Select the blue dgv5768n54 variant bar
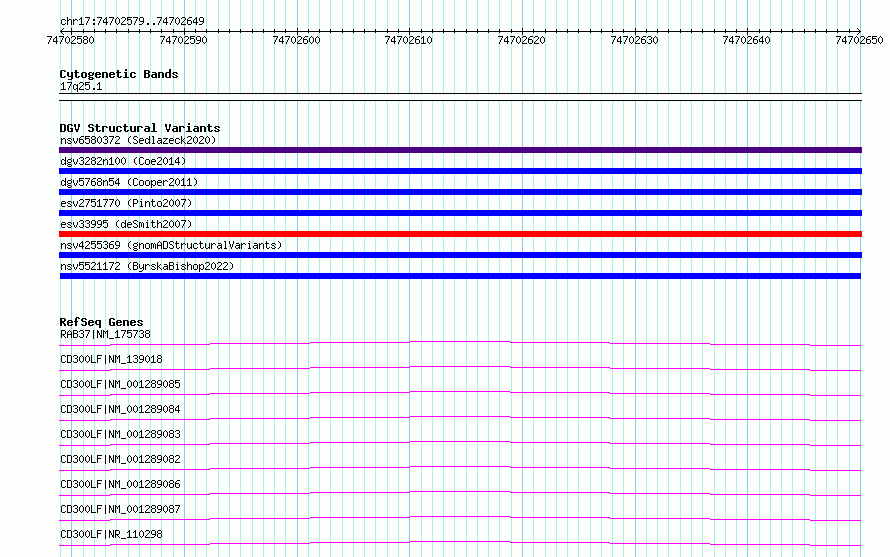This screenshot has height=557, width=890. (460, 192)
